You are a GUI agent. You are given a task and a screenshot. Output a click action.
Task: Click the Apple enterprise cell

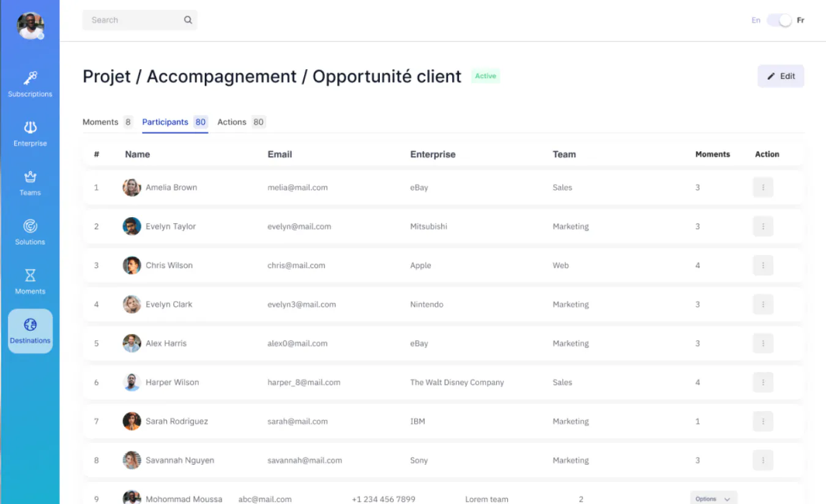pyautogui.click(x=420, y=265)
